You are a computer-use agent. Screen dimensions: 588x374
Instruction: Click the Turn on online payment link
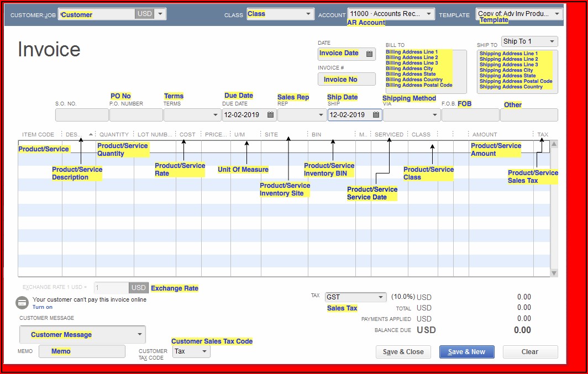(43, 307)
